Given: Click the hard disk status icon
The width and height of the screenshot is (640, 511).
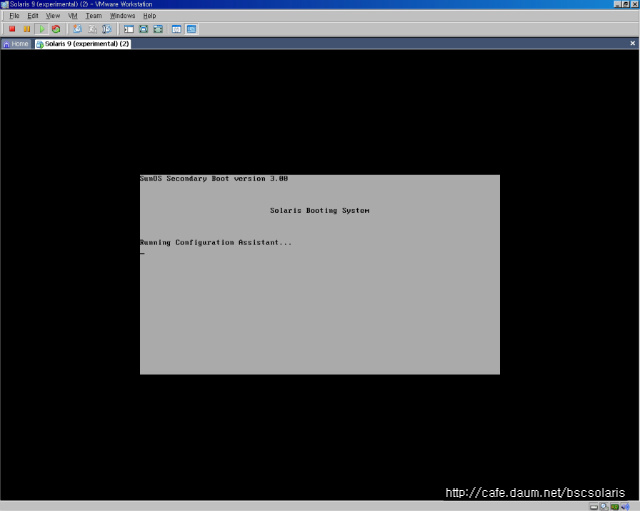Looking at the screenshot, I should (594, 507).
